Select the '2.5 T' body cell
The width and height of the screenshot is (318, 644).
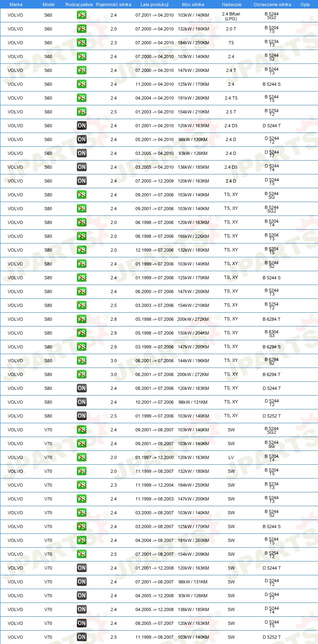tap(231, 112)
